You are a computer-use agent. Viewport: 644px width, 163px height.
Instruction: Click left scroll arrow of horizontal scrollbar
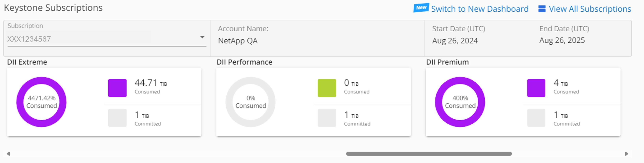coord(8,154)
